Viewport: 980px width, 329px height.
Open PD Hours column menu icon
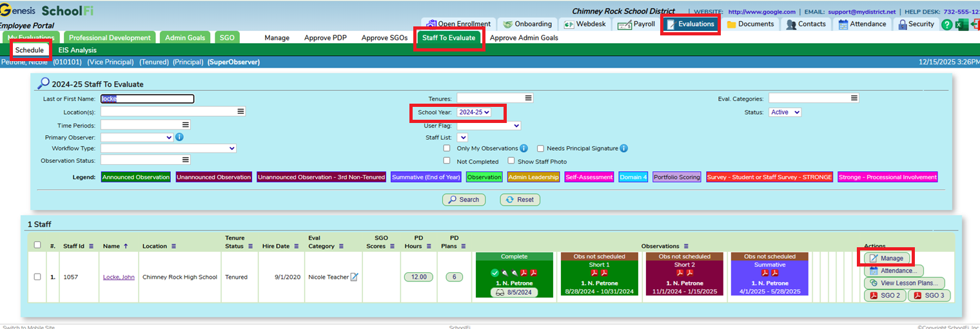coord(429,246)
